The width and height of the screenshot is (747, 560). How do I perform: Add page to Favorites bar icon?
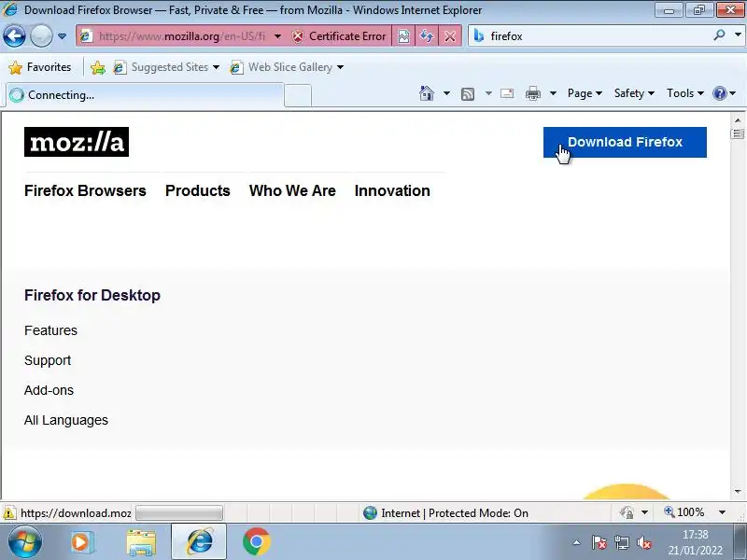(98, 67)
